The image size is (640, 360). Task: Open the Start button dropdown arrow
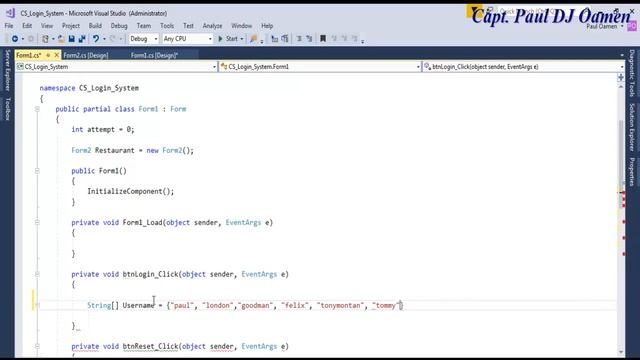coord(242,39)
